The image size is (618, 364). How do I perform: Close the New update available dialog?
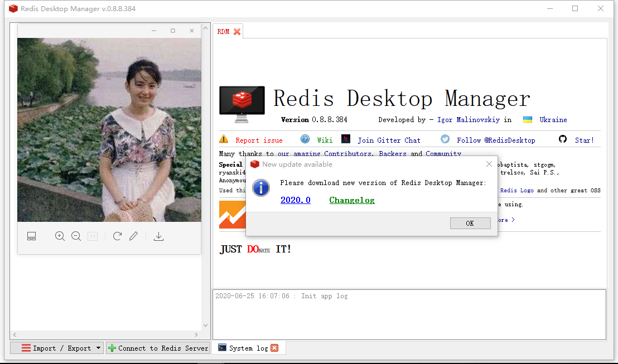[489, 164]
